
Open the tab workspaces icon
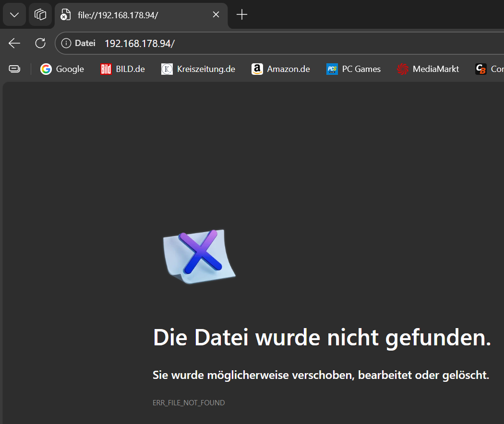point(40,15)
